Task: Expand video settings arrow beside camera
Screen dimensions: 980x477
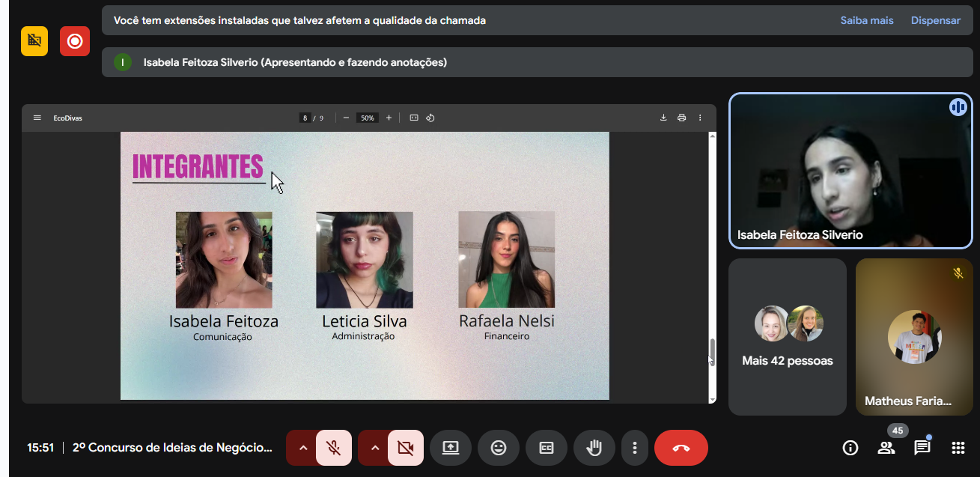Action: [375, 448]
